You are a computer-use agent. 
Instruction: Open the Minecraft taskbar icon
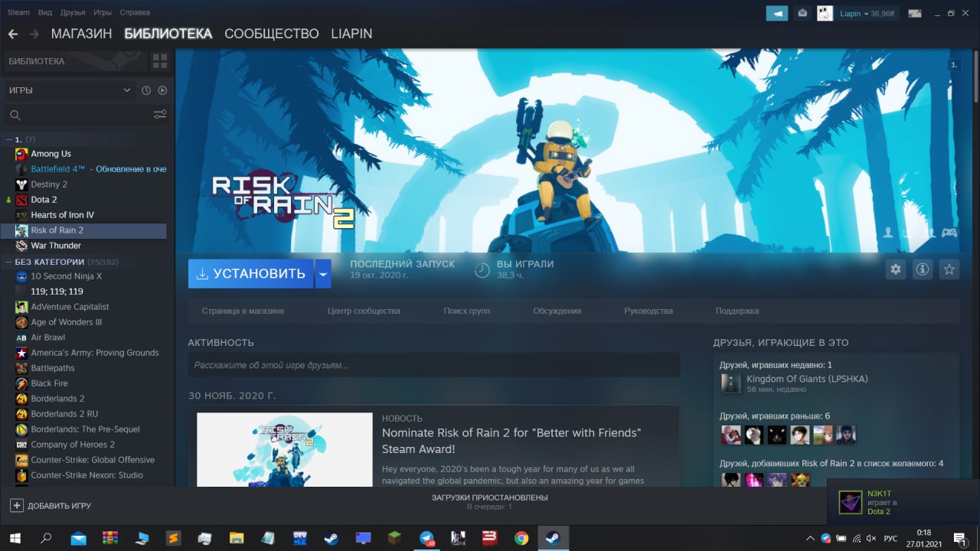pyautogui.click(x=394, y=538)
